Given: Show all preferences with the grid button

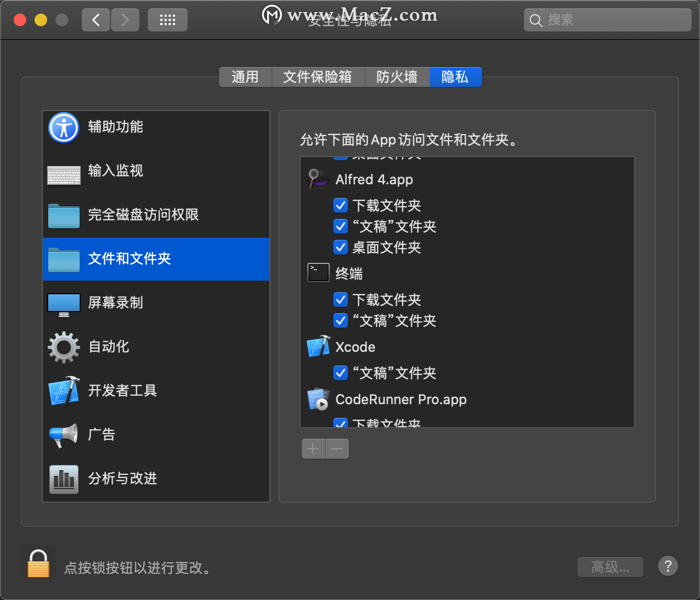Looking at the screenshot, I should point(168,20).
